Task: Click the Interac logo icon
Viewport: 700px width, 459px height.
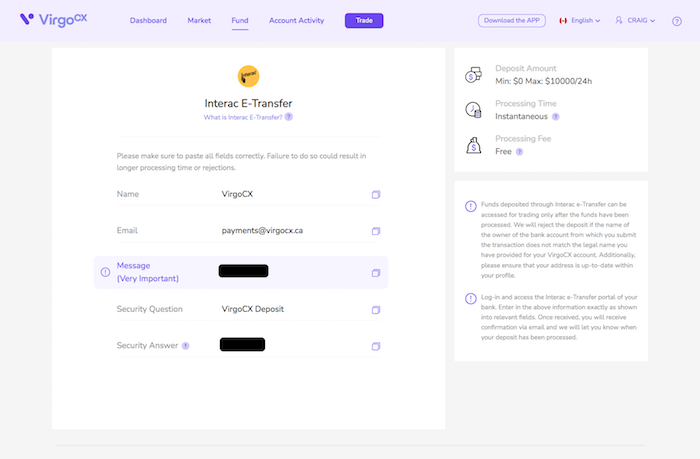Action: click(x=248, y=76)
